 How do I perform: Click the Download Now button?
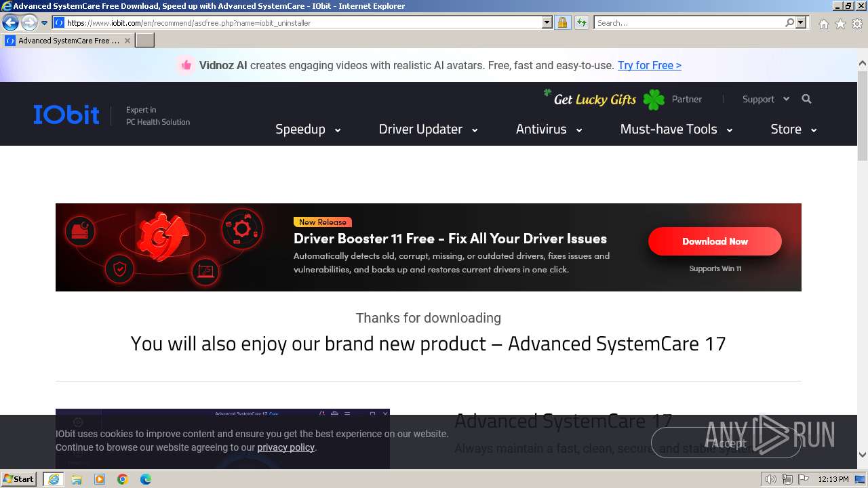tap(715, 241)
